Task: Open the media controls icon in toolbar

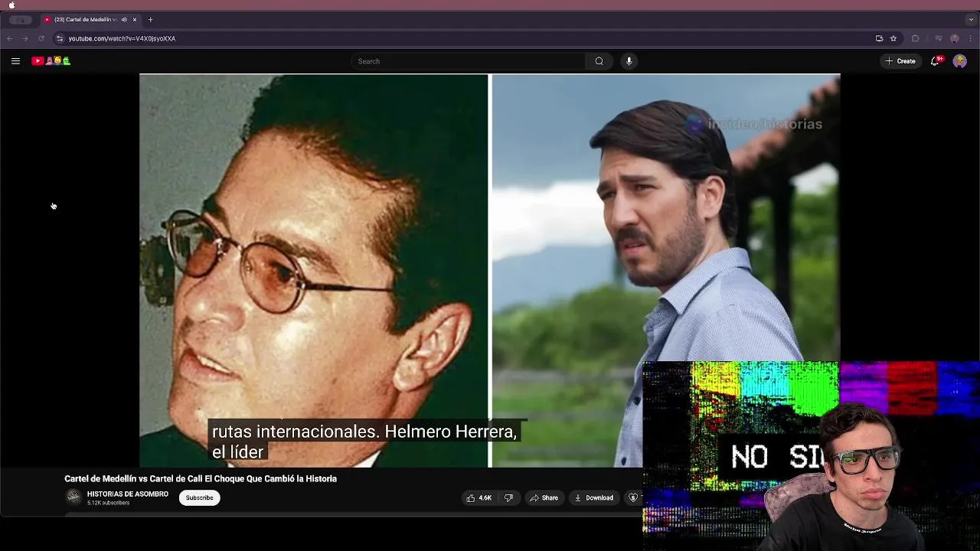Action: pyautogui.click(x=939, y=38)
